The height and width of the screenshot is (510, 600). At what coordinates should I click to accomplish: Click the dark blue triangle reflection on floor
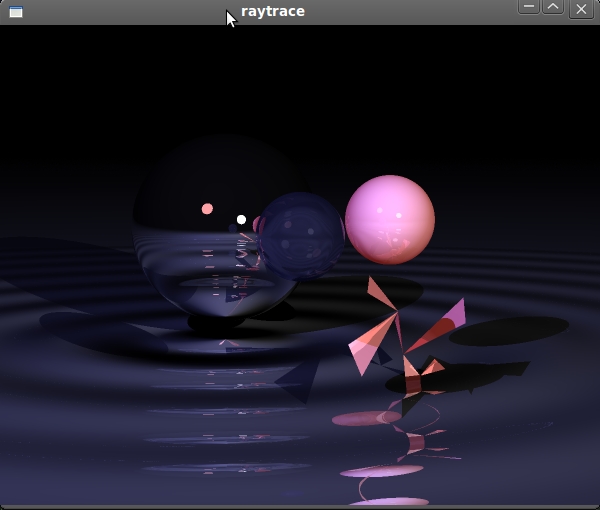[x=300, y=380]
